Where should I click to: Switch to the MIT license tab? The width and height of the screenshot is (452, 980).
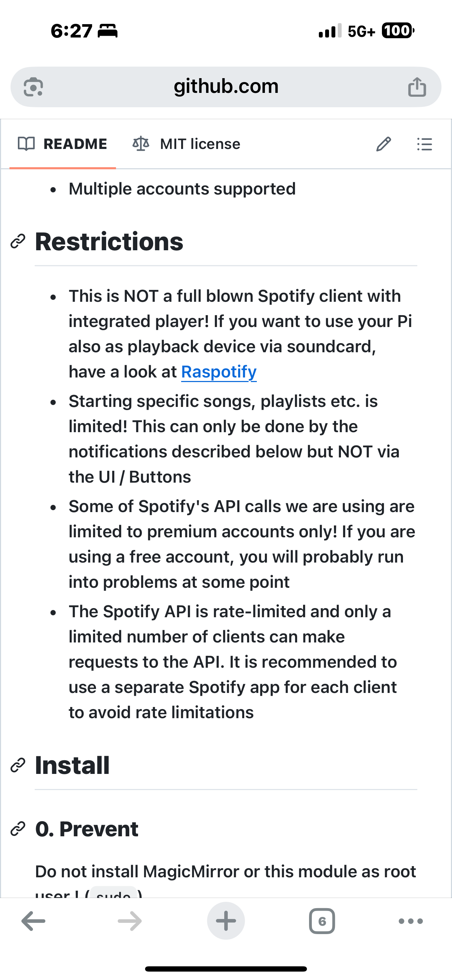click(186, 144)
